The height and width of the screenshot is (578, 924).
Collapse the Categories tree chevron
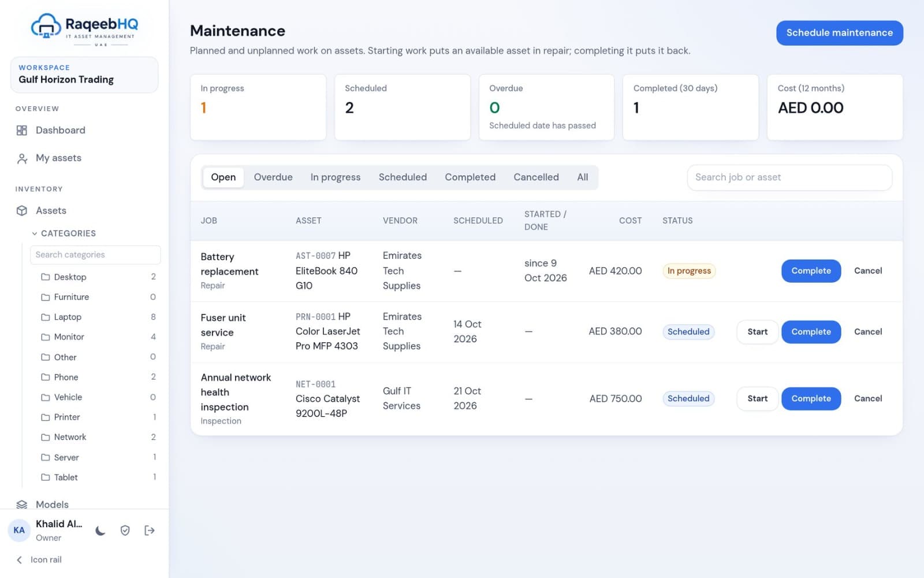35,234
